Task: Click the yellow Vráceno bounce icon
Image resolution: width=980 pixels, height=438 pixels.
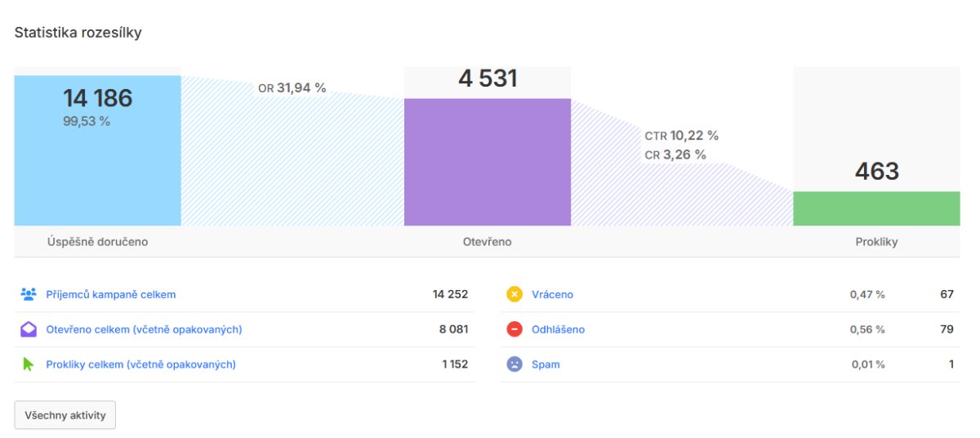Action: (x=514, y=294)
